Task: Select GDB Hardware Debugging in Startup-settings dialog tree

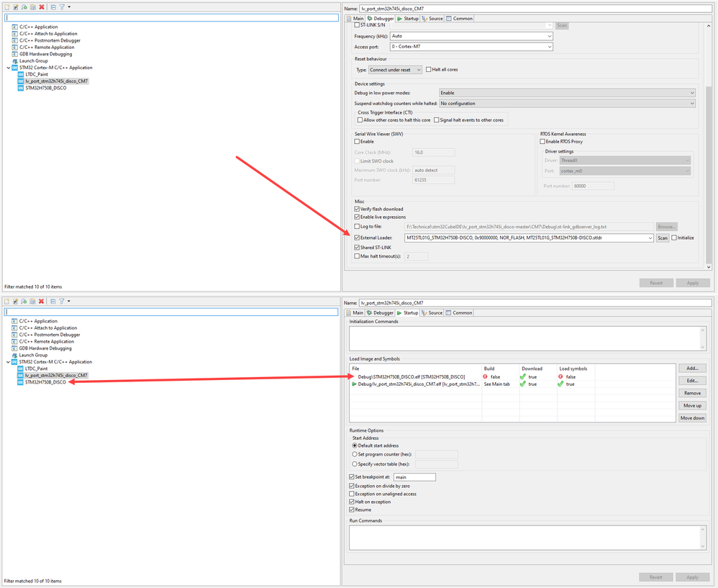Action: pyautogui.click(x=45, y=348)
